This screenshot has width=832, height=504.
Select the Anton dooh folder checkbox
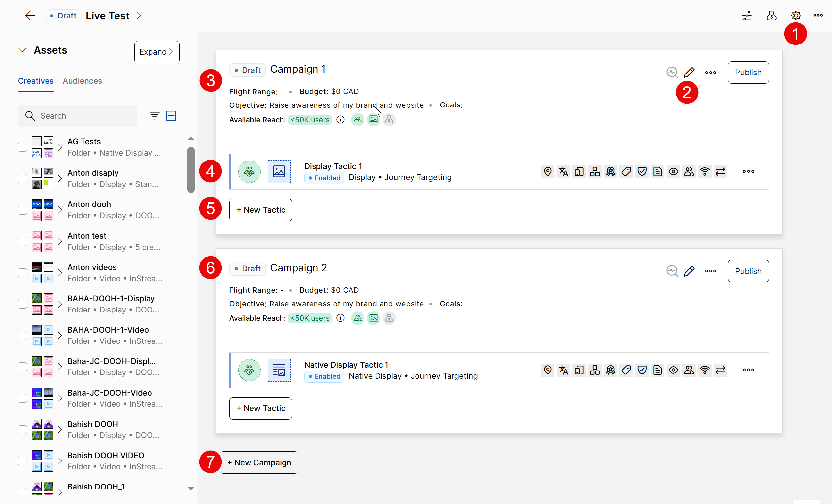tap(22, 210)
